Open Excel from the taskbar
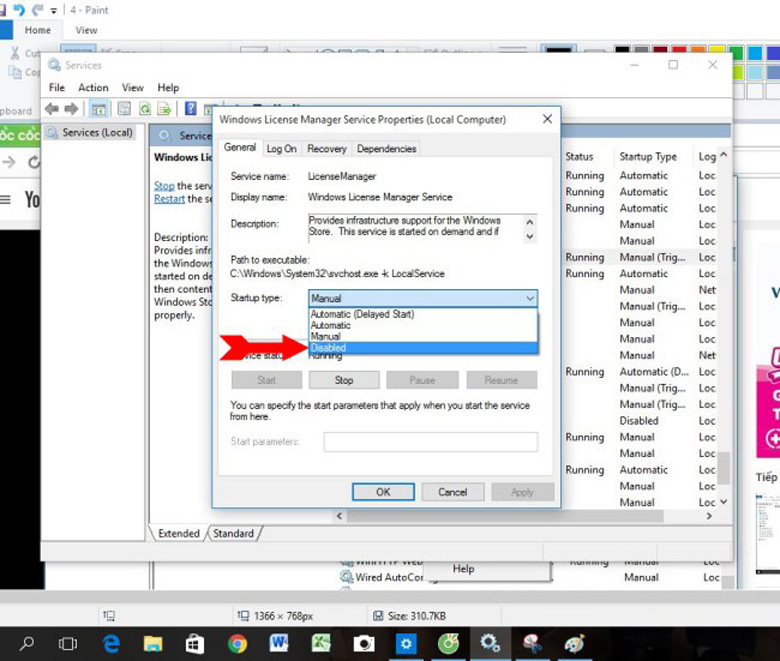The width and height of the screenshot is (780, 661). [321, 643]
